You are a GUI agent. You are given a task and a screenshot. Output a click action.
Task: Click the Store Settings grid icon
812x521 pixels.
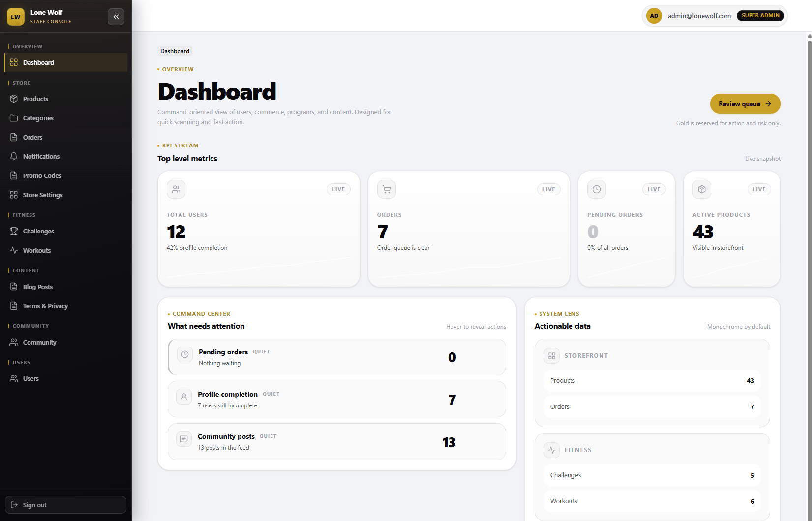pyautogui.click(x=14, y=195)
